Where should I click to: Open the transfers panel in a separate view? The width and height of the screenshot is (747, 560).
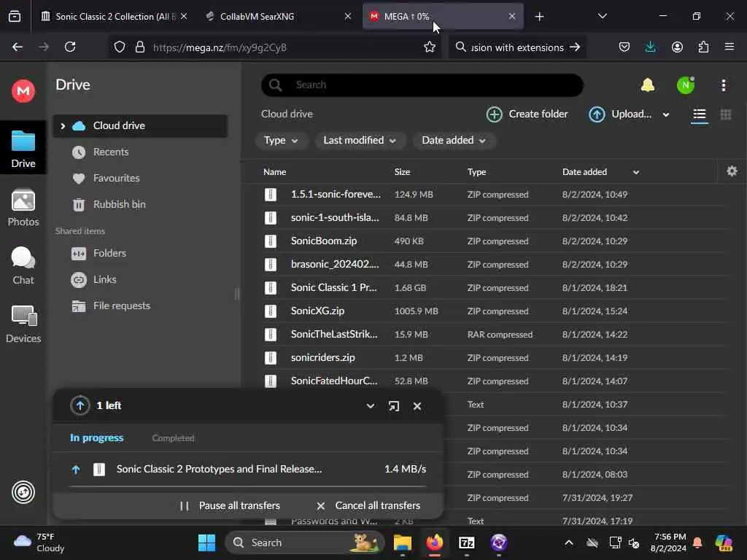point(393,406)
